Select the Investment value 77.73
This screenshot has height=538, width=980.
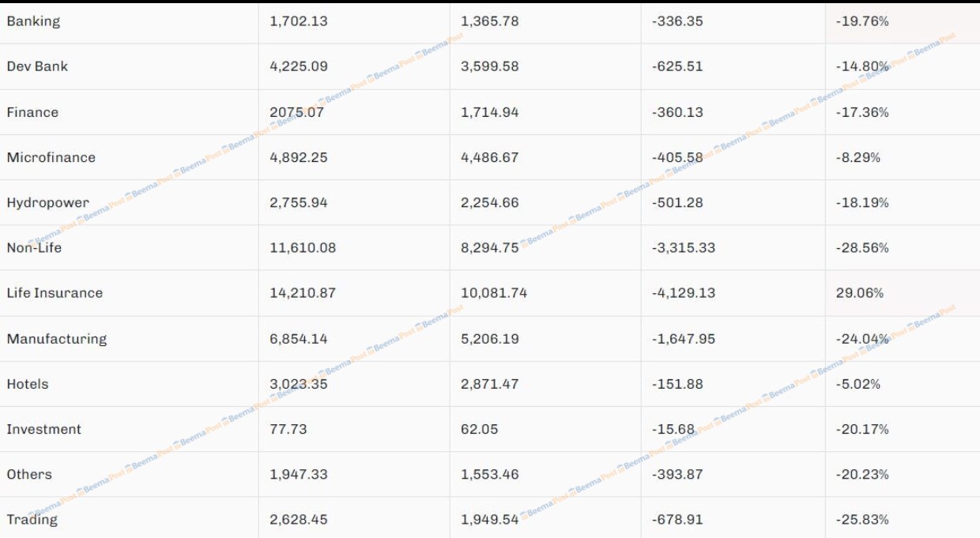[x=288, y=429]
